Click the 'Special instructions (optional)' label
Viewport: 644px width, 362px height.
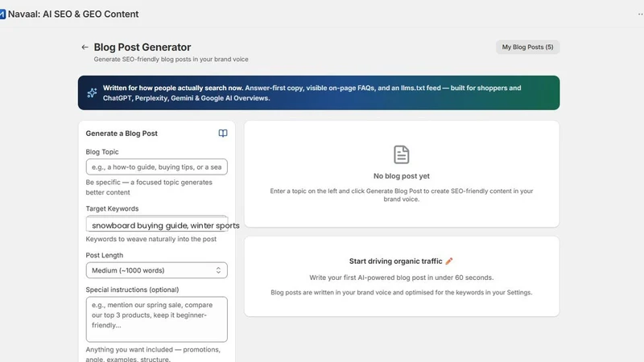pyautogui.click(x=132, y=290)
